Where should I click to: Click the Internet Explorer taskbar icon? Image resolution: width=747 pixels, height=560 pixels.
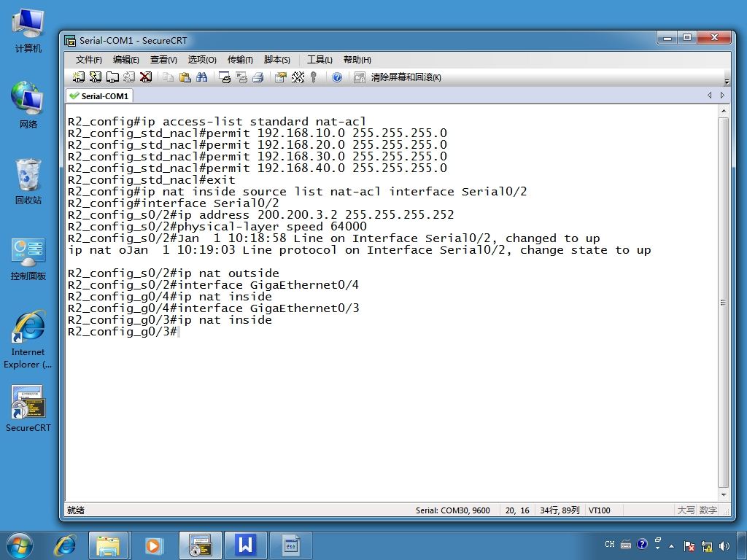pyautogui.click(x=65, y=545)
